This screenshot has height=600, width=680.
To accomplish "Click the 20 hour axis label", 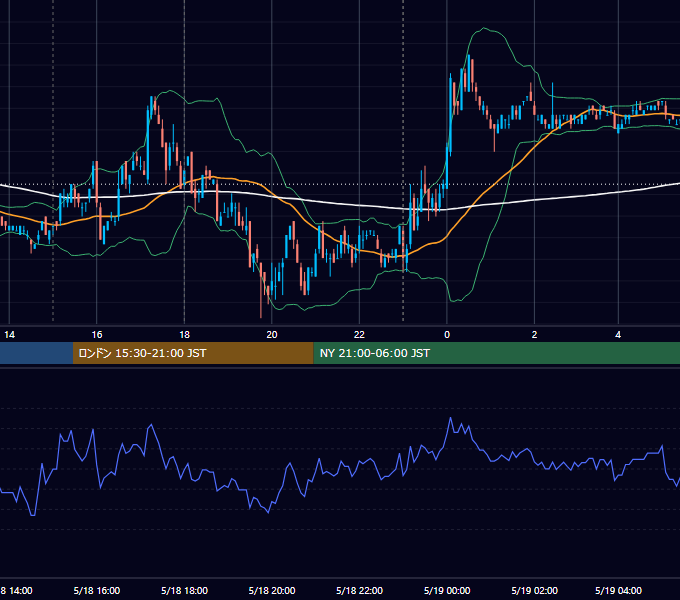I will click(272, 335).
